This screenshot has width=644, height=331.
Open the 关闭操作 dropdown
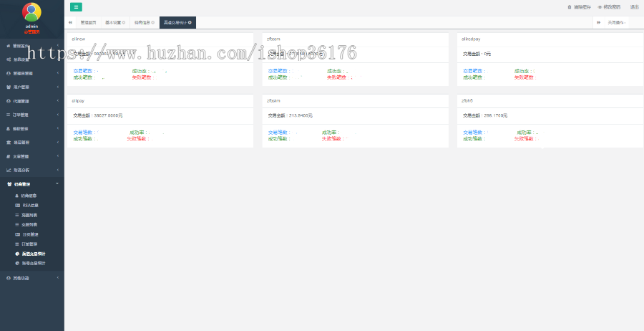(x=617, y=23)
